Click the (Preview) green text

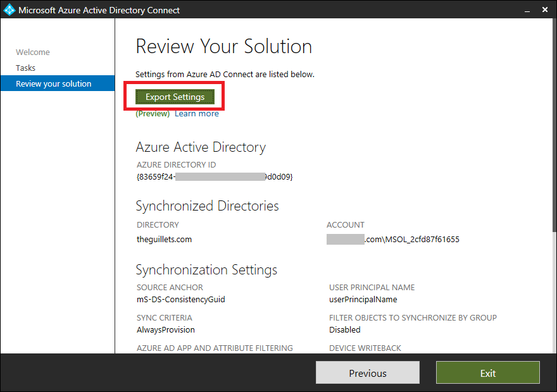tap(153, 114)
